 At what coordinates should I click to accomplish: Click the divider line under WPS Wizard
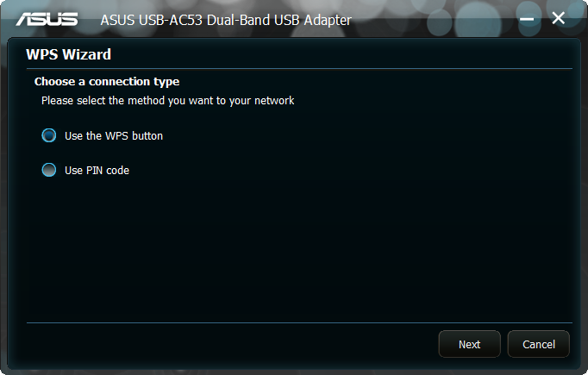(299, 69)
